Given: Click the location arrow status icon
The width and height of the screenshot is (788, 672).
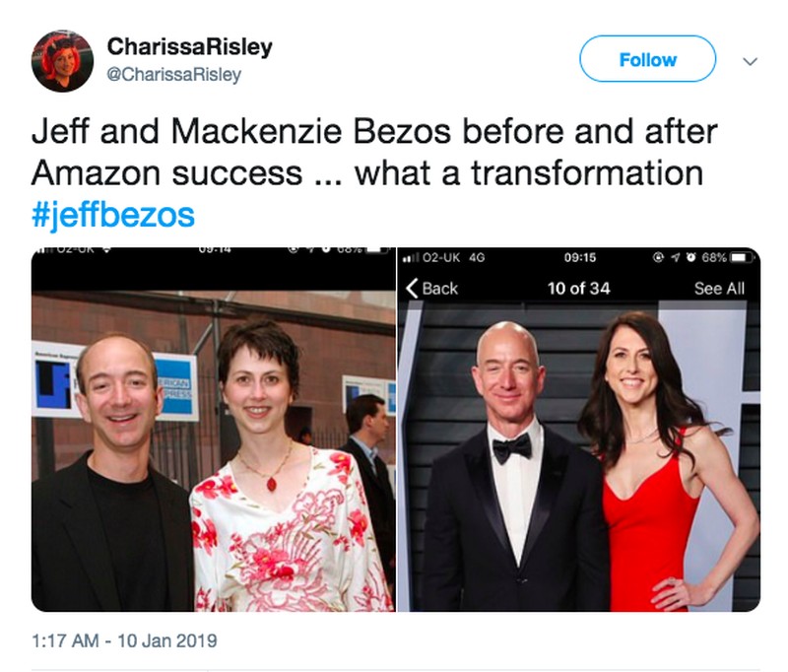Looking at the screenshot, I should (674, 258).
